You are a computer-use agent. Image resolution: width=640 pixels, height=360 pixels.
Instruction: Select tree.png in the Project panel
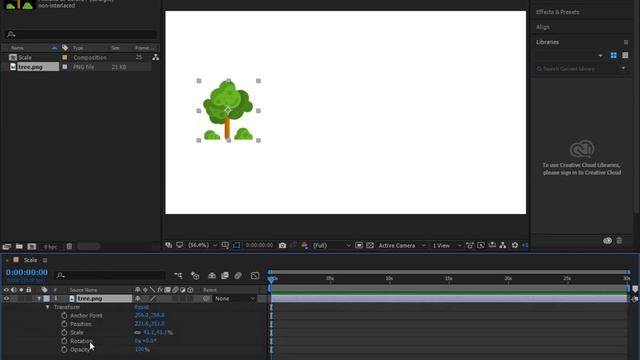(x=30, y=67)
